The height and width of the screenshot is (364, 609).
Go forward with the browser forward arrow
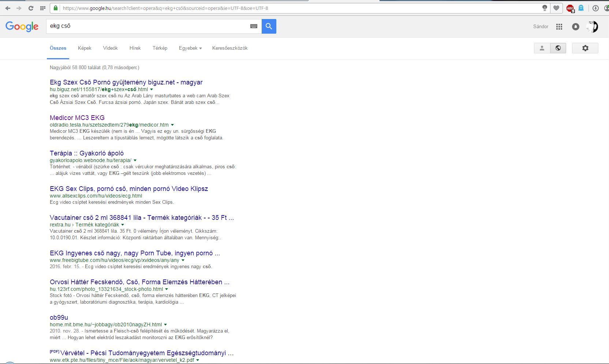pos(19,8)
